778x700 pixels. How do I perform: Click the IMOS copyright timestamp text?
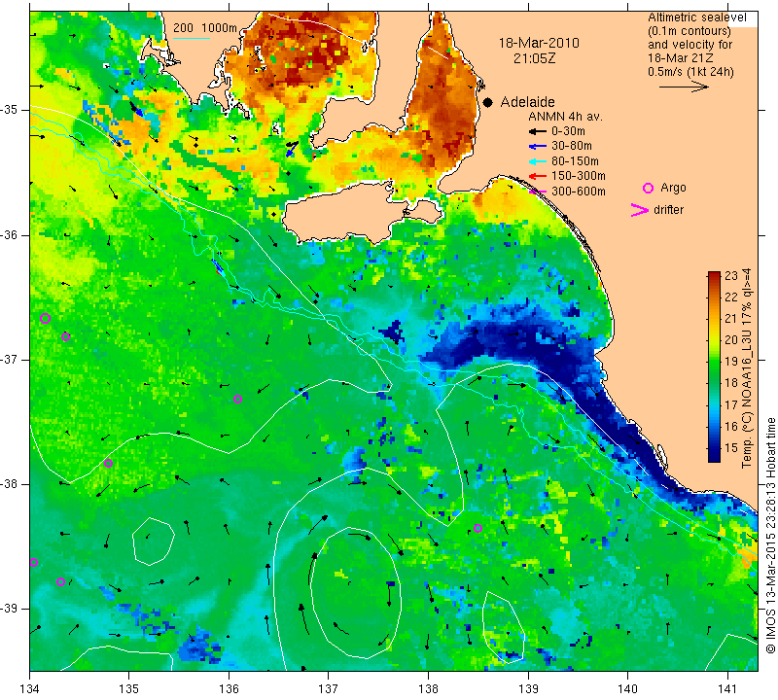pyautogui.click(x=770, y=536)
